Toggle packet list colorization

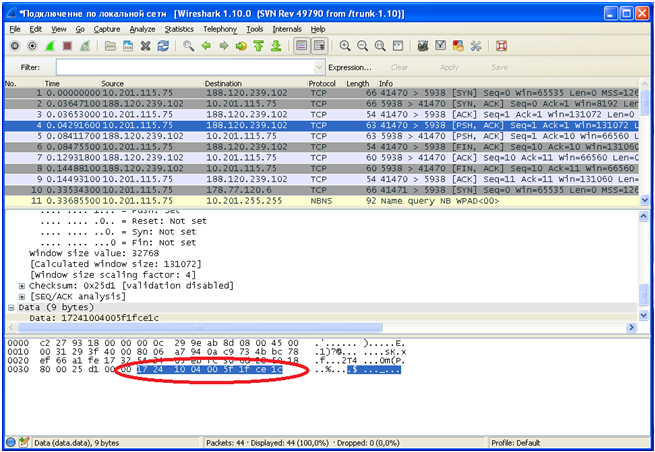(302, 46)
